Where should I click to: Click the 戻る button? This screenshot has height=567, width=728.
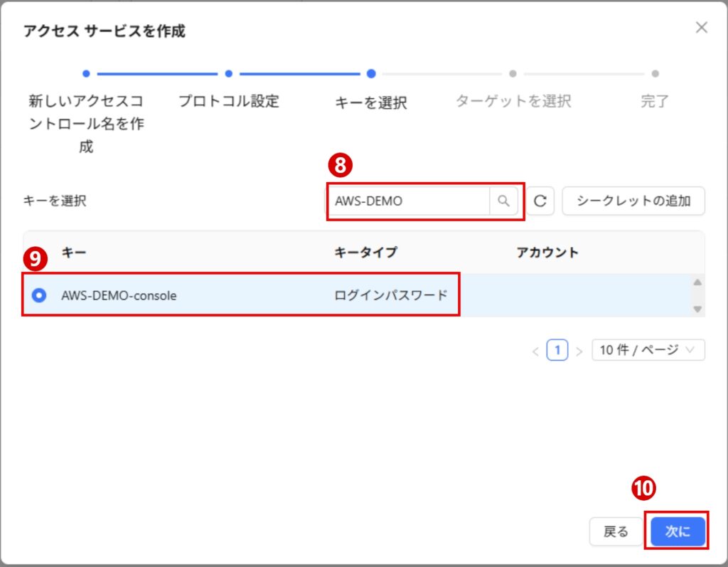616,531
